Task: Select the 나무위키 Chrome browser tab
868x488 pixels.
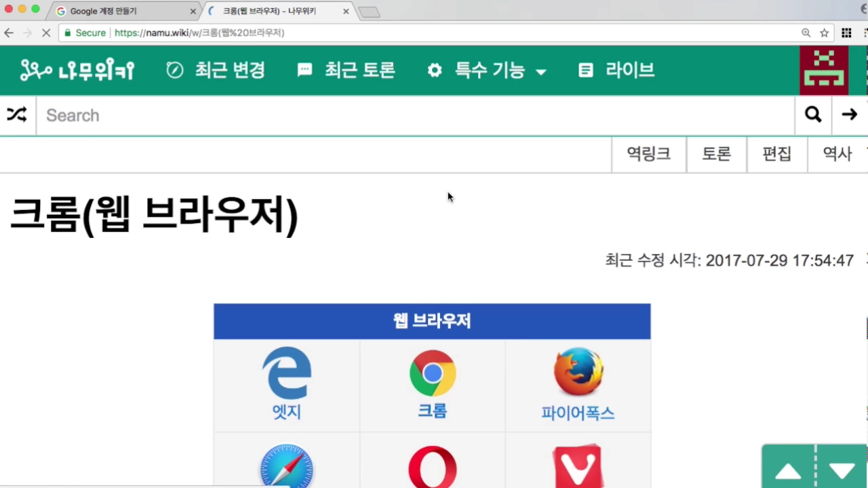Action: point(278,12)
